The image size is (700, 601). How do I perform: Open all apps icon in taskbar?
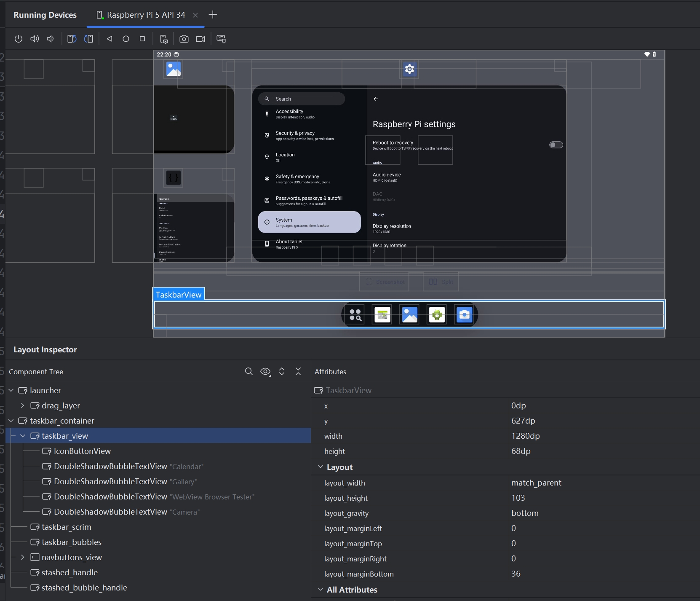pyautogui.click(x=355, y=315)
